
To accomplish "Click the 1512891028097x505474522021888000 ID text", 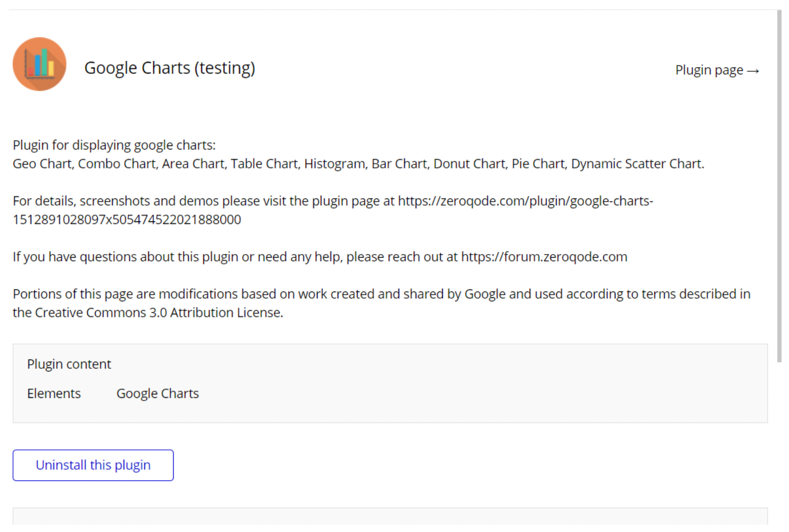I will coord(127,220).
